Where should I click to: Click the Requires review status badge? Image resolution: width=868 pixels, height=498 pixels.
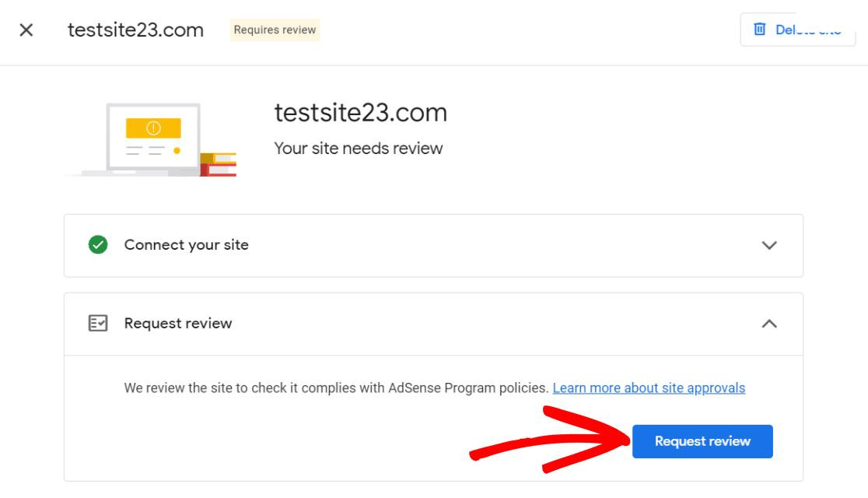(x=275, y=30)
